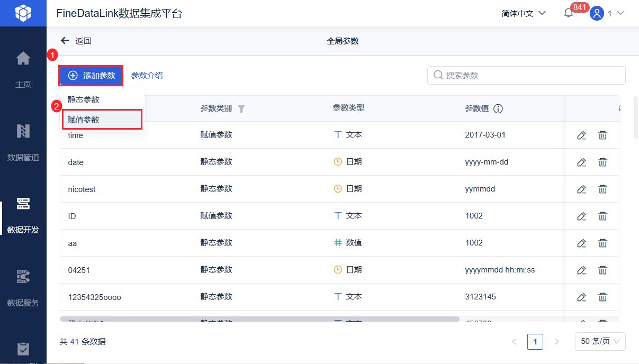Open the 参数介绍 link
Viewport: 639px width, 364px height.
(x=147, y=76)
